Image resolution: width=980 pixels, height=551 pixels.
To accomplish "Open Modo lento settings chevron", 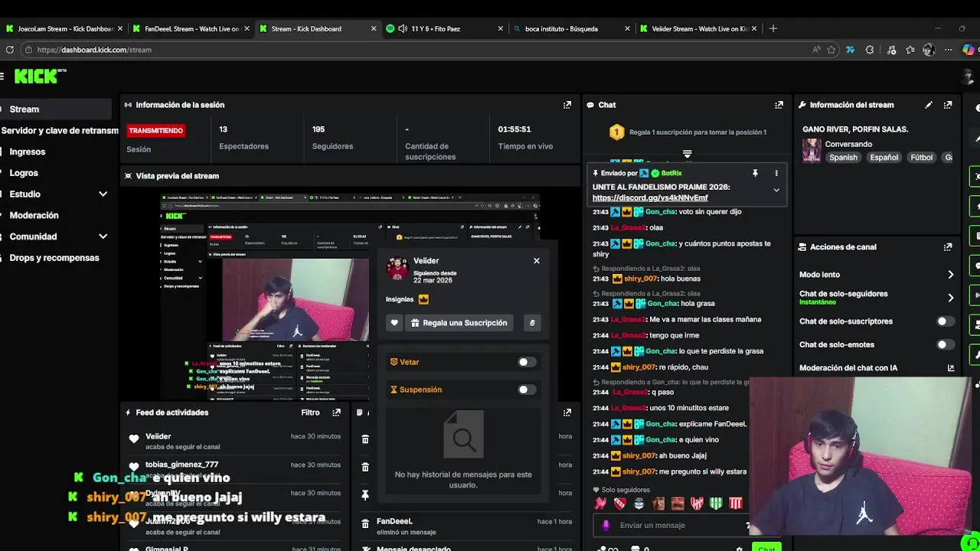I will pos(951,275).
